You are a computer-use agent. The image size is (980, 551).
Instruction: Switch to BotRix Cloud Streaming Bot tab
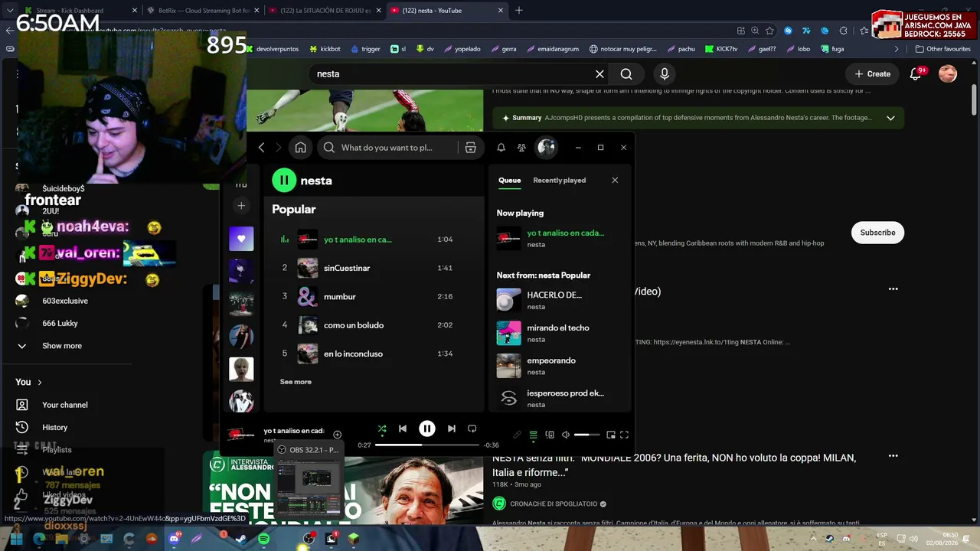pyautogui.click(x=203, y=11)
